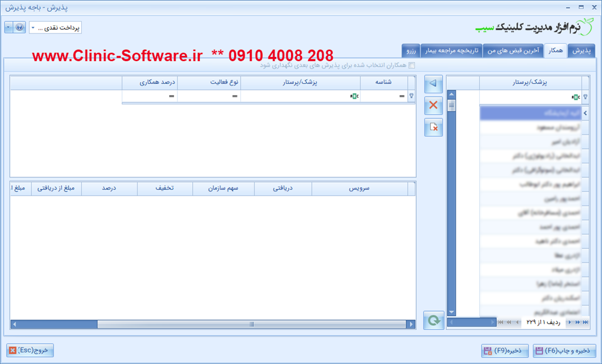Screen dimensions: 602x364
Task: Open the آخرین قبض های من tab
Action: (511, 51)
